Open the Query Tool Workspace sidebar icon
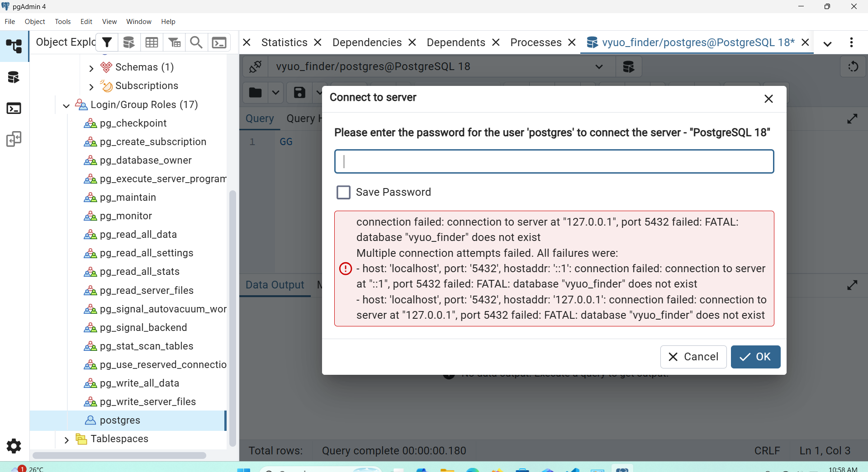 [x=14, y=77]
